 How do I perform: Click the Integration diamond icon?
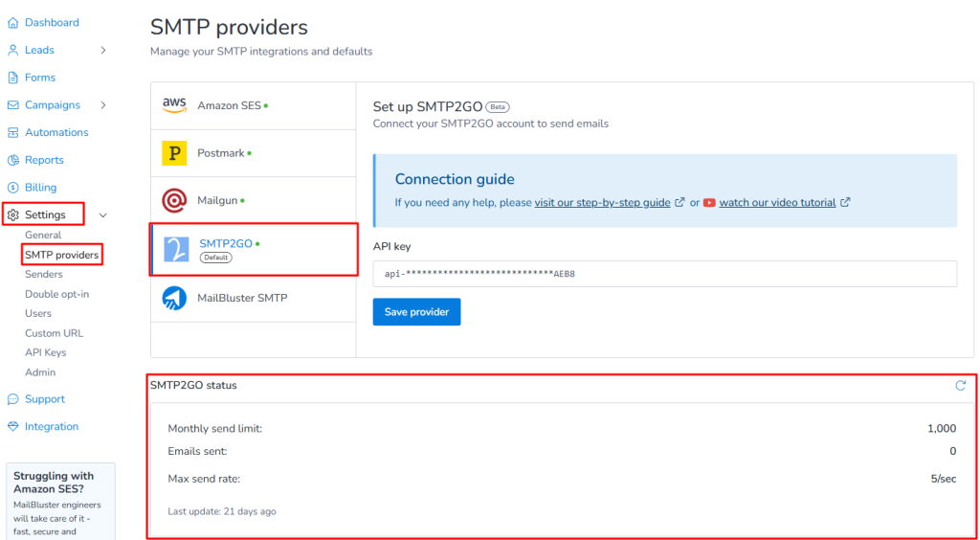click(12, 426)
